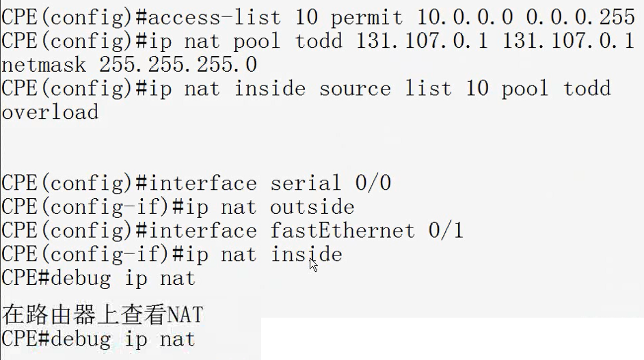Click the word "fastEthernet"
644x360 pixels.
[x=343, y=230]
